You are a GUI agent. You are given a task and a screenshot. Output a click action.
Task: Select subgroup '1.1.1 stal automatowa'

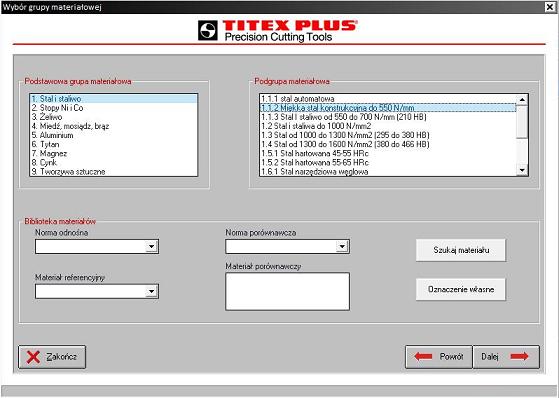tap(388, 99)
